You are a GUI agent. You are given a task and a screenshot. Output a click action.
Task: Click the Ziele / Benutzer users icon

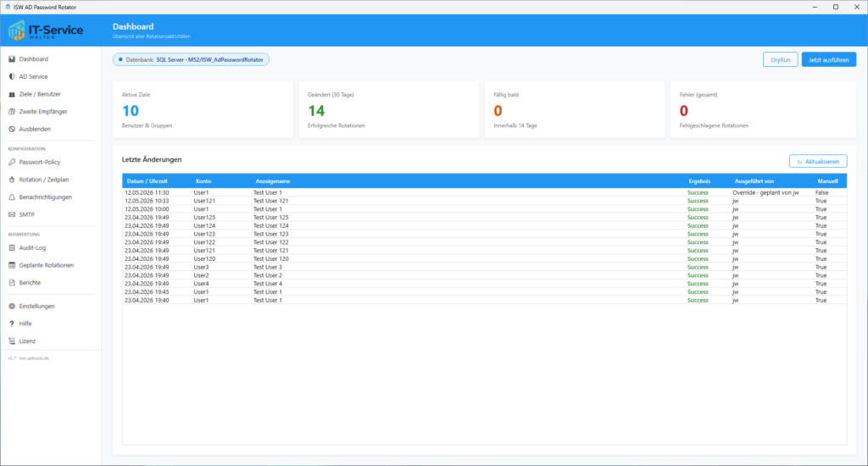[x=12, y=95]
